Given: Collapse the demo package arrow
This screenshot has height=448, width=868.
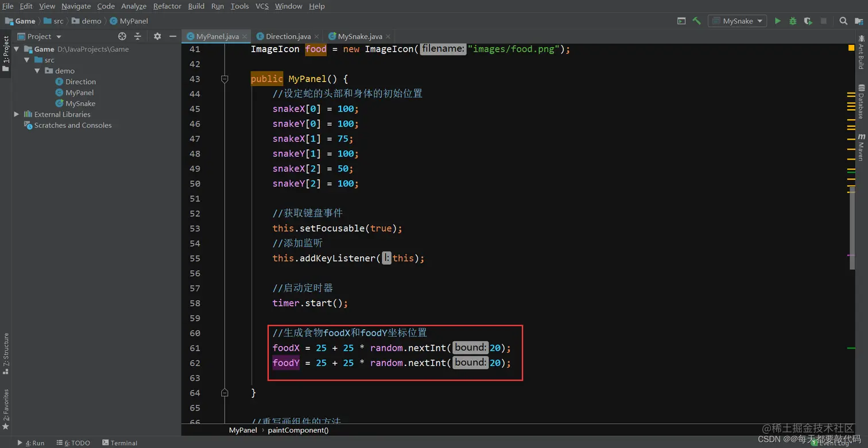Looking at the screenshot, I should click(x=37, y=71).
